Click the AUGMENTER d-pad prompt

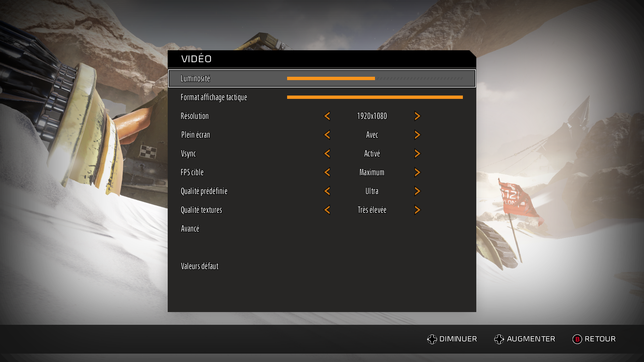pyautogui.click(x=525, y=339)
